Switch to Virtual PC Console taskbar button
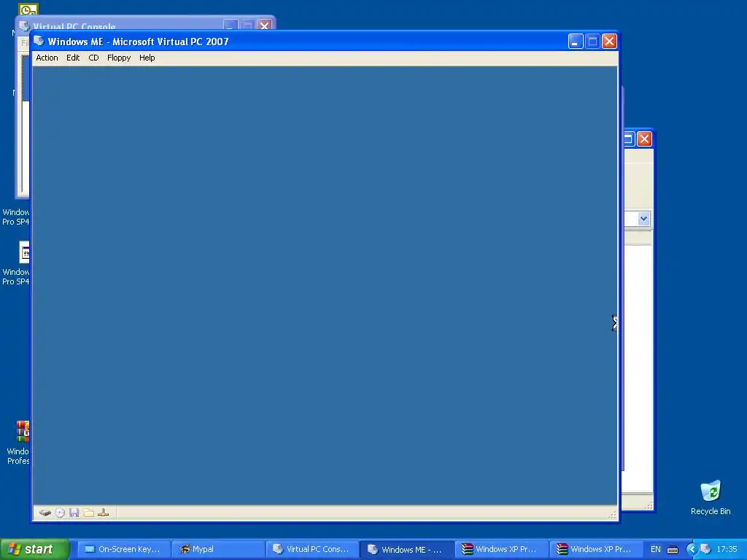 pyautogui.click(x=312, y=549)
